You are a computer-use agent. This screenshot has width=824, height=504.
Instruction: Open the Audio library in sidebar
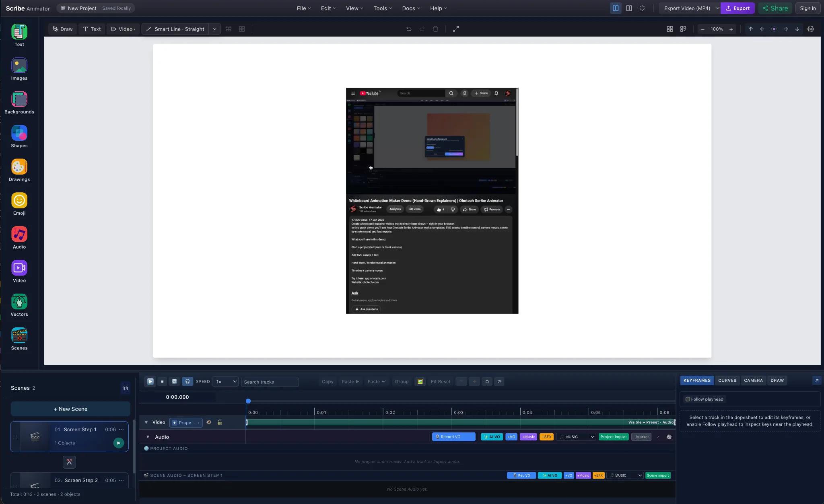pos(19,238)
